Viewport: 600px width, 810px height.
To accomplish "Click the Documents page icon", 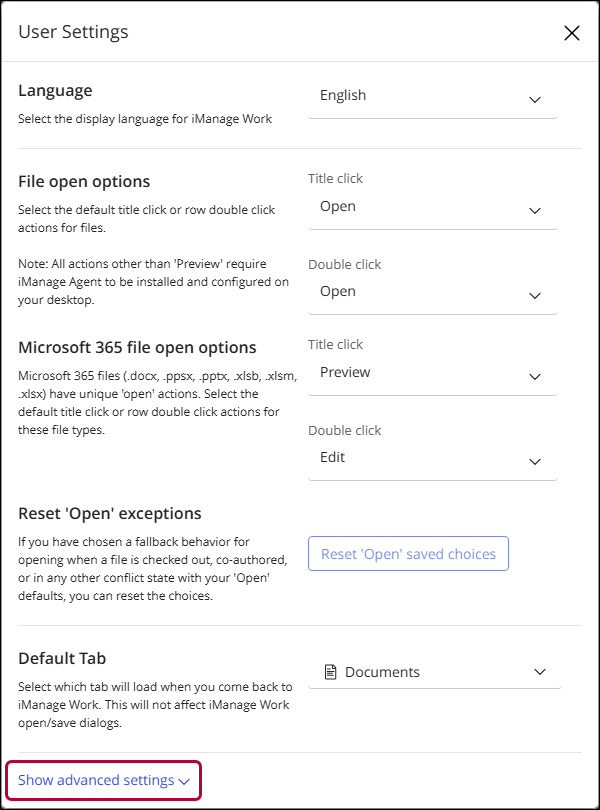I will [330, 672].
